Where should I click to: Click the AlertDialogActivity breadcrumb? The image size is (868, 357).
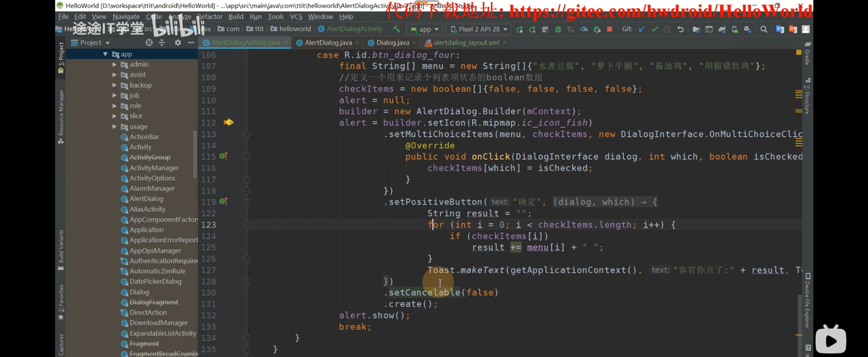click(x=350, y=29)
